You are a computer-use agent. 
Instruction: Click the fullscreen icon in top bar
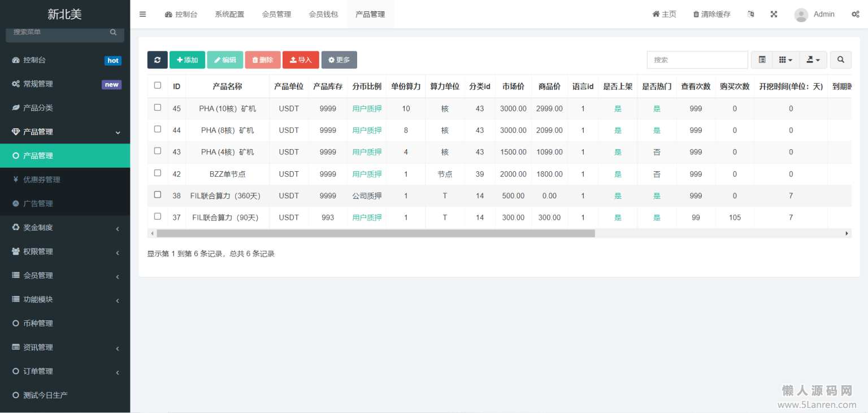[774, 14]
